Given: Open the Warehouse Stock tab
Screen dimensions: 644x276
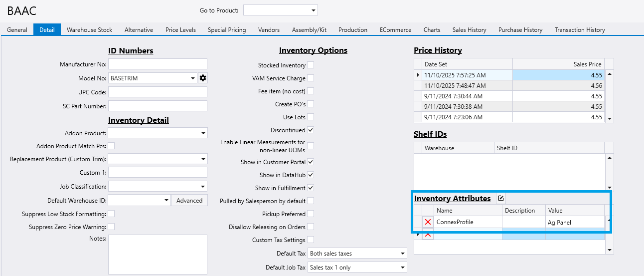Looking at the screenshot, I should tap(90, 30).
